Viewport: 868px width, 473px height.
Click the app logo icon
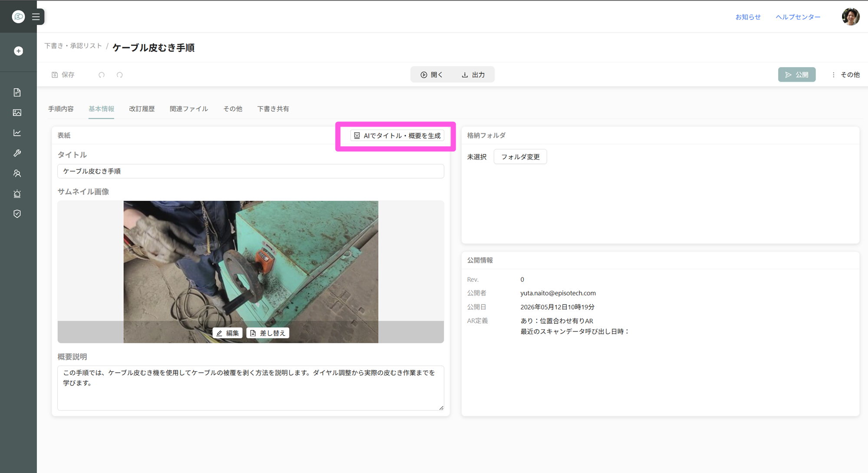[18, 17]
